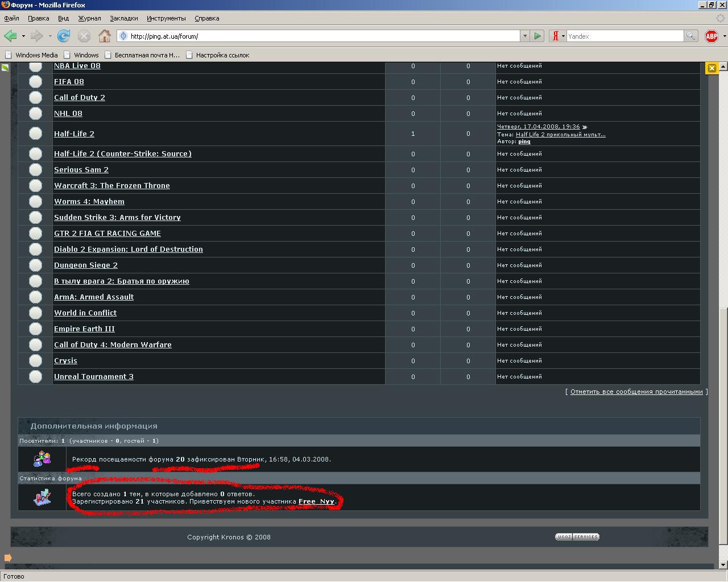Viewport: 728px width, 582px height.
Task: Open the Warcraft 3: The Frozen Throne forum
Action: click(x=112, y=185)
